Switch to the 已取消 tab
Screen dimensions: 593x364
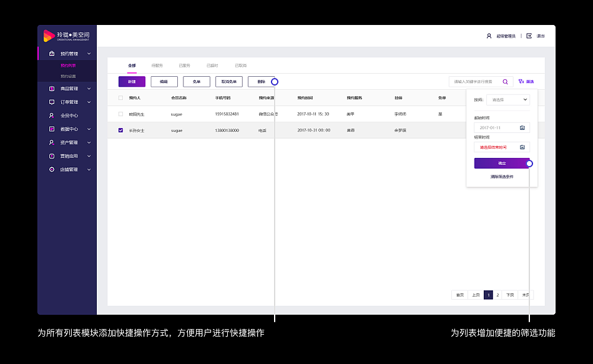click(x=240, y=66)
